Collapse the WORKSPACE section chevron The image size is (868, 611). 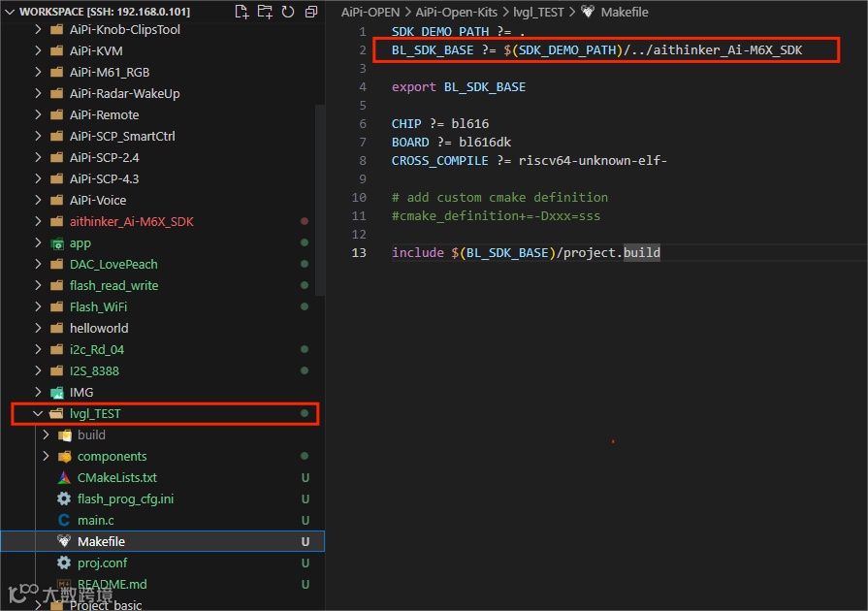pos(10,12)
